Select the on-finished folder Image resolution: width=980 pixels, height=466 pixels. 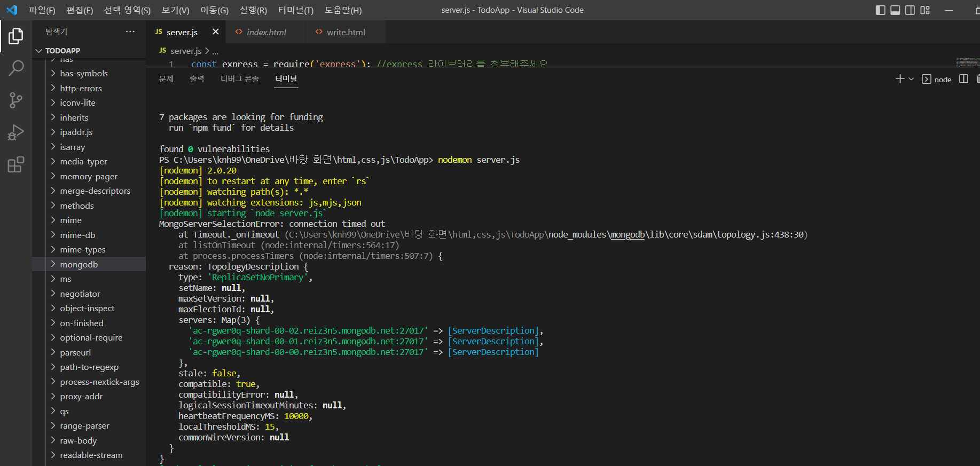(x=89, y=323)
